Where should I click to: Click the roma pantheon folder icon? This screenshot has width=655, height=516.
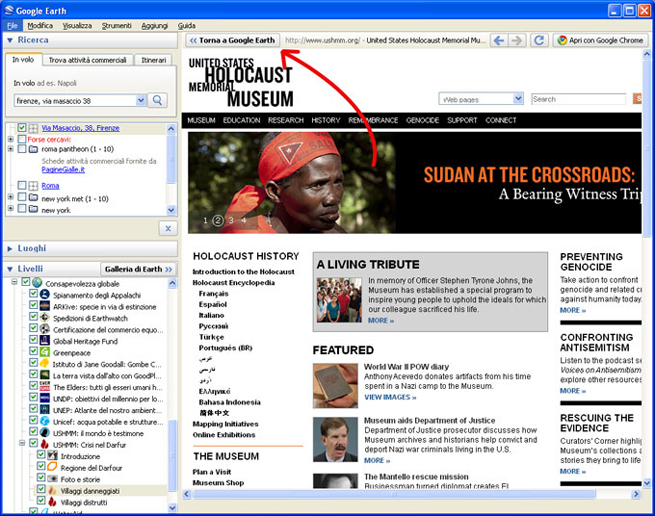click(33, 149)
